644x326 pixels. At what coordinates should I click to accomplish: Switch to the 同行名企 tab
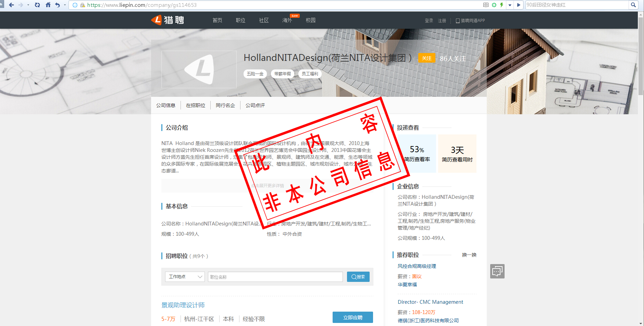point(225,105)
